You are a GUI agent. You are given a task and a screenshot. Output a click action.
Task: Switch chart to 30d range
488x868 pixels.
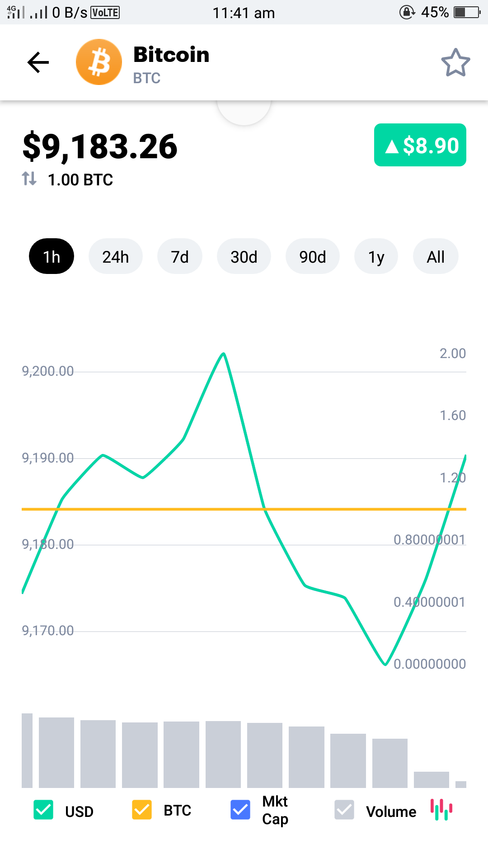[244, 257]
